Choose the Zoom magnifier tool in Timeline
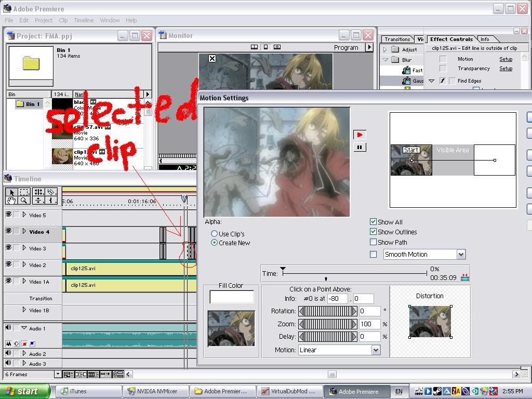The height and width of the screenshot is (399, 532). click(x=24, y=200)
